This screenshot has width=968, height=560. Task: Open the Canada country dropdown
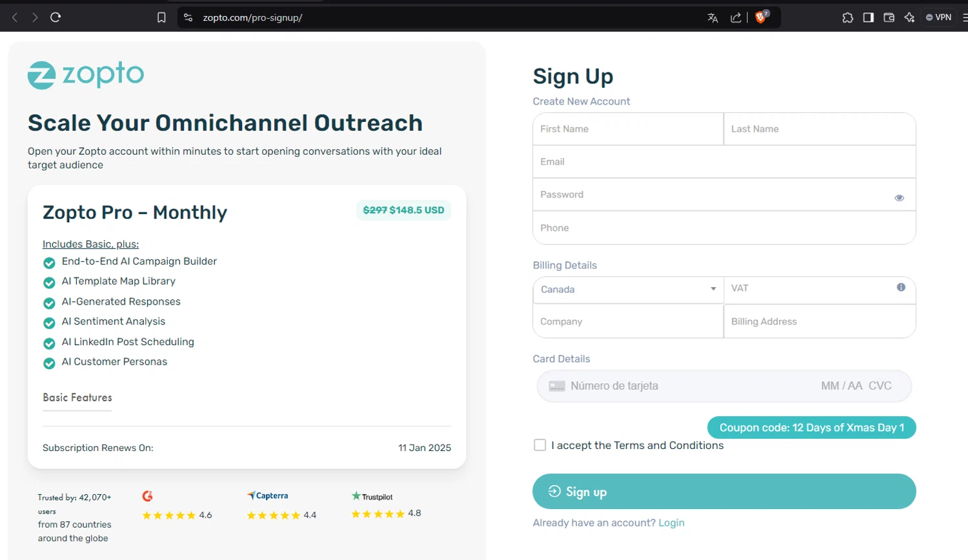point(628,290)
